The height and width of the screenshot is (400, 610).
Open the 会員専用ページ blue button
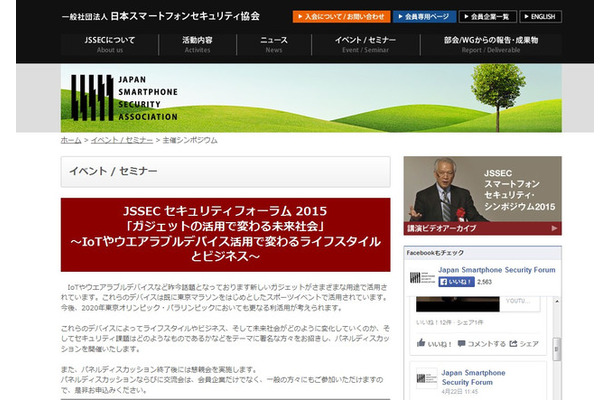pyautogui.click(x=424, y=17)
